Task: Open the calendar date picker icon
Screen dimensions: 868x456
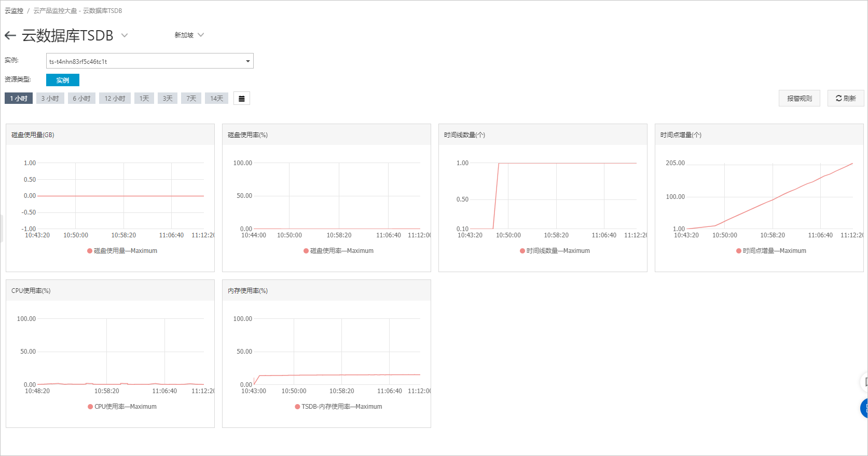Action: click(242, 99)
